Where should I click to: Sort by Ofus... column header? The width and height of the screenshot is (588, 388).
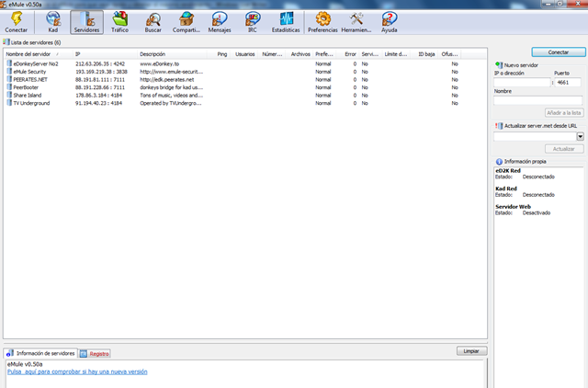point(449,54)
